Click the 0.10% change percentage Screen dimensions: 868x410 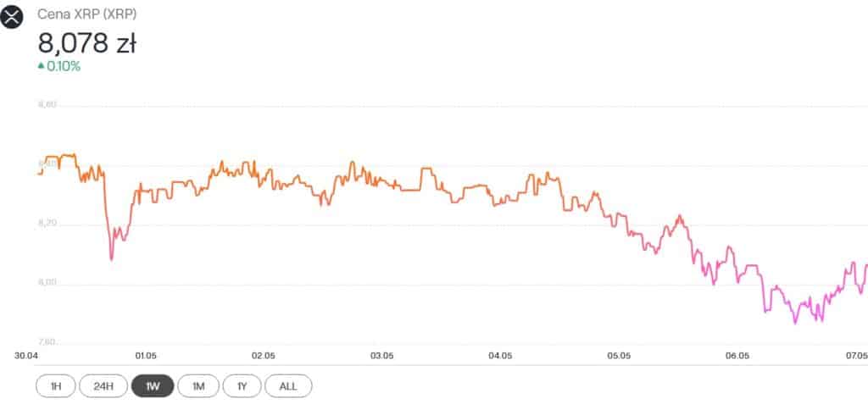[64, 66]
